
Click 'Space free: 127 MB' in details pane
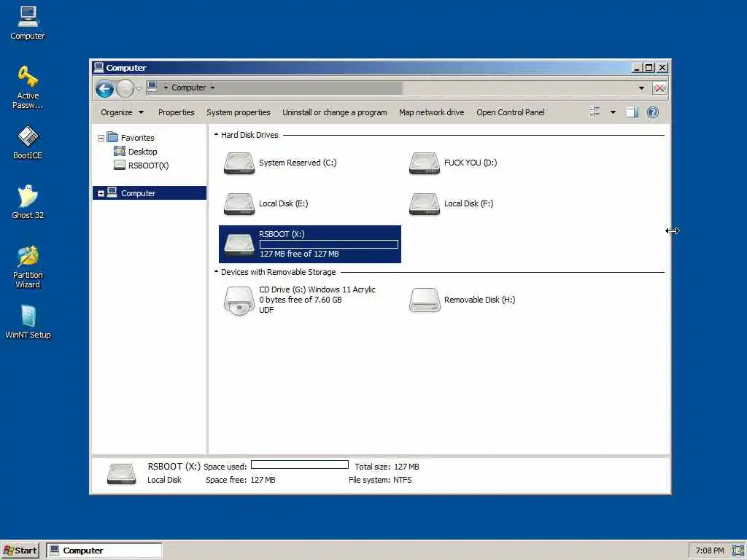click(241, 480)
